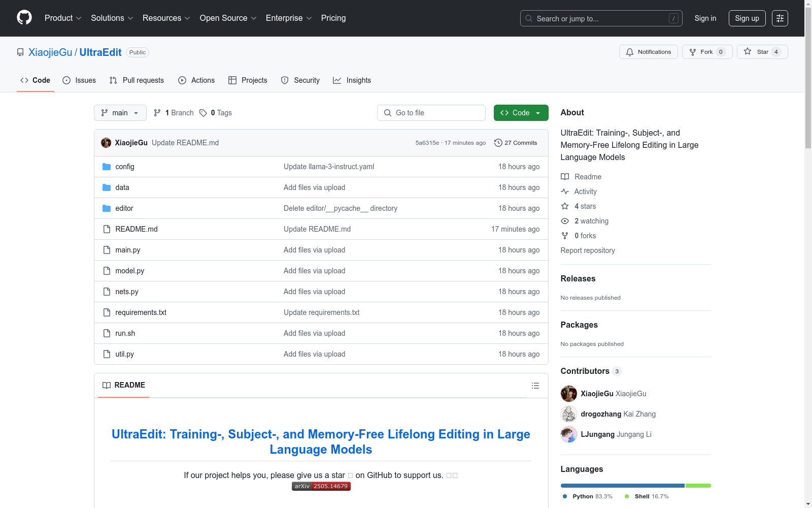Click the data folder icon
The image size is (812, 508).
107,187
